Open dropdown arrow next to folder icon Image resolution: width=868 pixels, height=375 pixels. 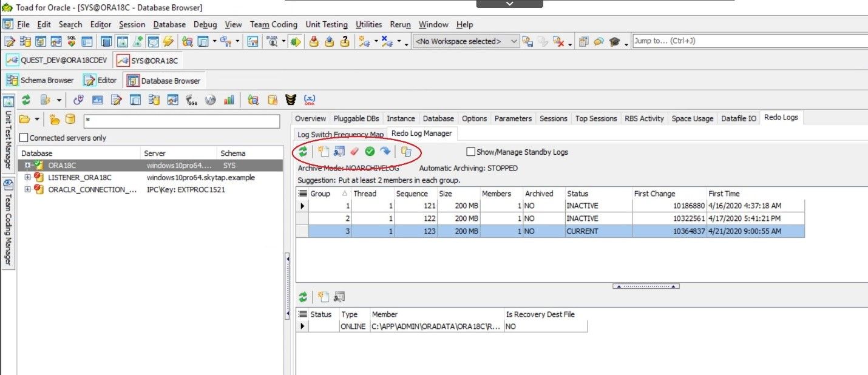tap(37, 119)
